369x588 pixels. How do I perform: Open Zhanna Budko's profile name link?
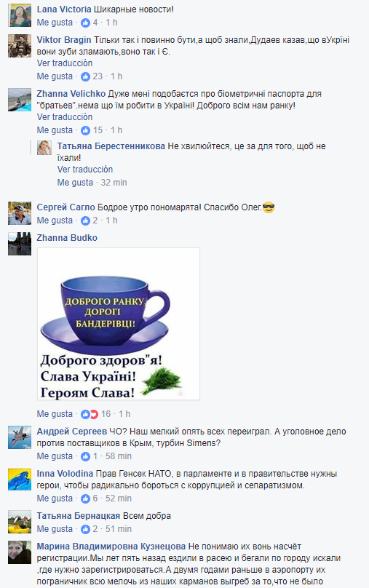[x=67, y=238]
